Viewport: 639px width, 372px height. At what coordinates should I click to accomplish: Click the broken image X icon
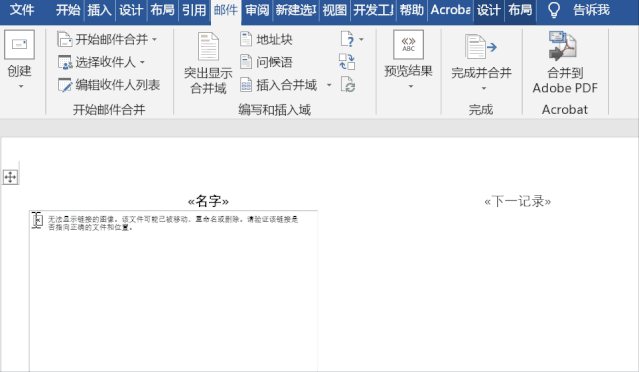click(38, 220)
